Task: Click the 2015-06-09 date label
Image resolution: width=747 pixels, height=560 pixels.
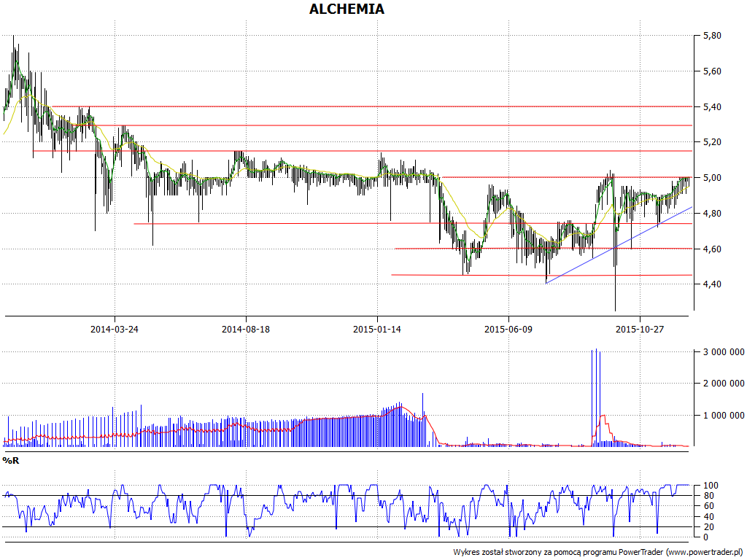Action: pos(508,329)
